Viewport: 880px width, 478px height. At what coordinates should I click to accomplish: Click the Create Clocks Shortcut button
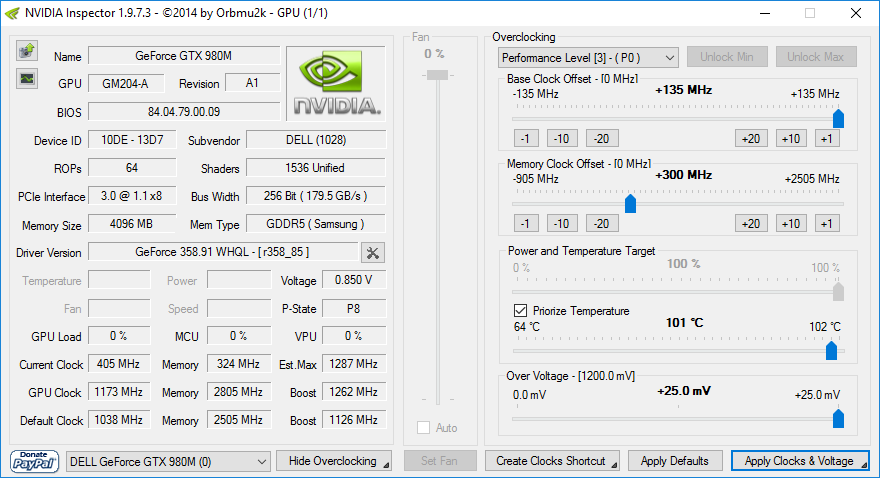(552, 461)
